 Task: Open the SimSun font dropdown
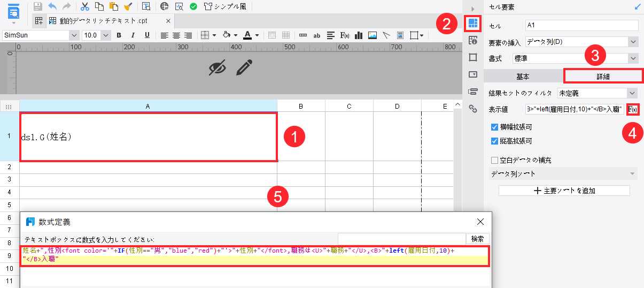[74, 35]
